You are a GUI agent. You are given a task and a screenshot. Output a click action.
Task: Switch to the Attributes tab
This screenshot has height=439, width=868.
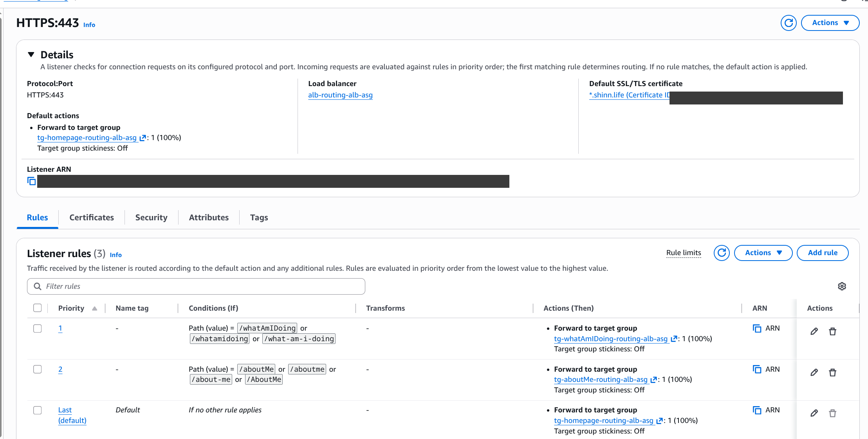pos(209,218)
